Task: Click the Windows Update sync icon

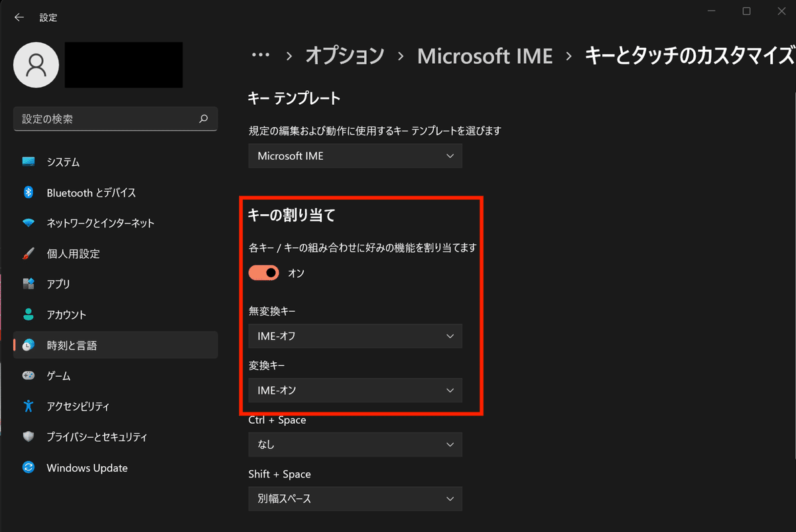Action: click(29, 468)
